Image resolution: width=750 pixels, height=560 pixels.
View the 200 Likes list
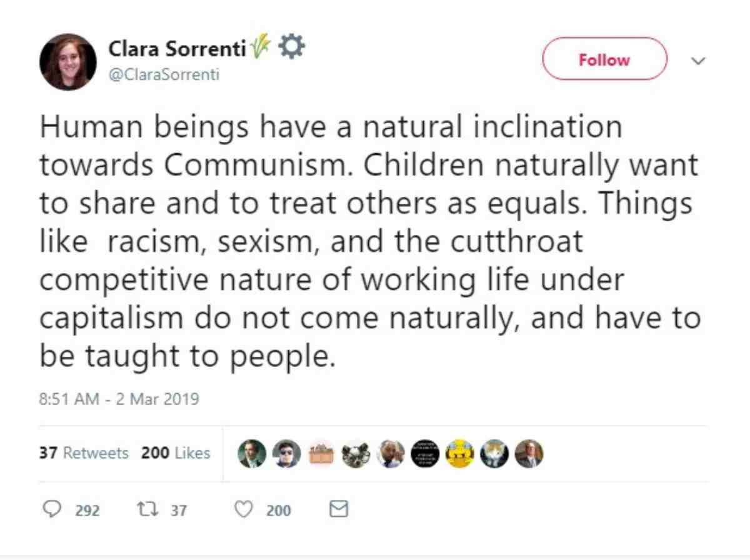pos(176,453)
